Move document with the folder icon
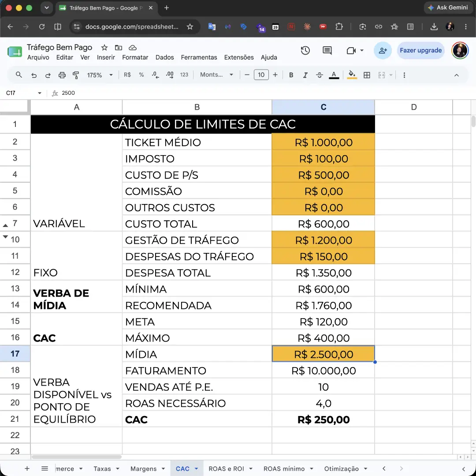Image resolution: width=476 pixels, height=476 pixels. (x=119, y=47)
